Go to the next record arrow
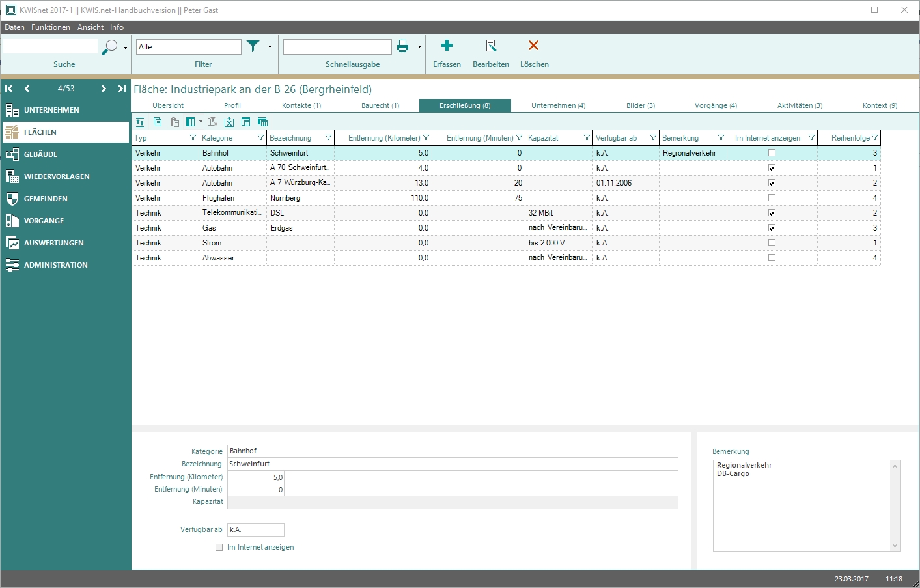The image size is (920, 588). click(x=104, y=89)
